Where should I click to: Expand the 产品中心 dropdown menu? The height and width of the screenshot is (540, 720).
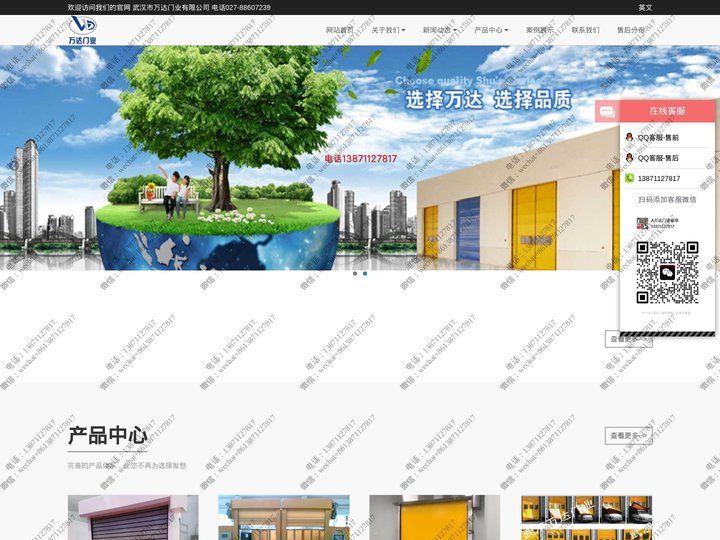(491, 30)
